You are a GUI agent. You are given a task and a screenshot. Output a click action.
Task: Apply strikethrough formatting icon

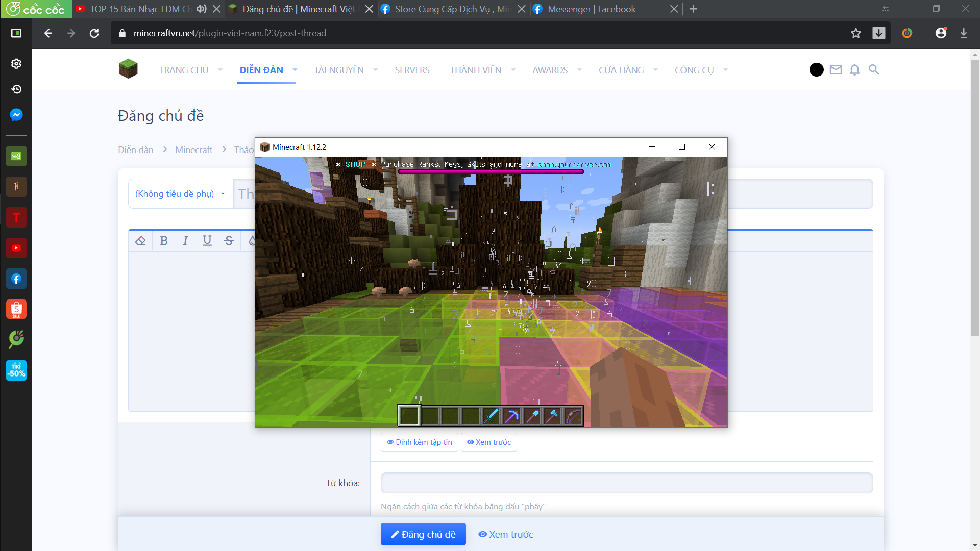[229, 241]
